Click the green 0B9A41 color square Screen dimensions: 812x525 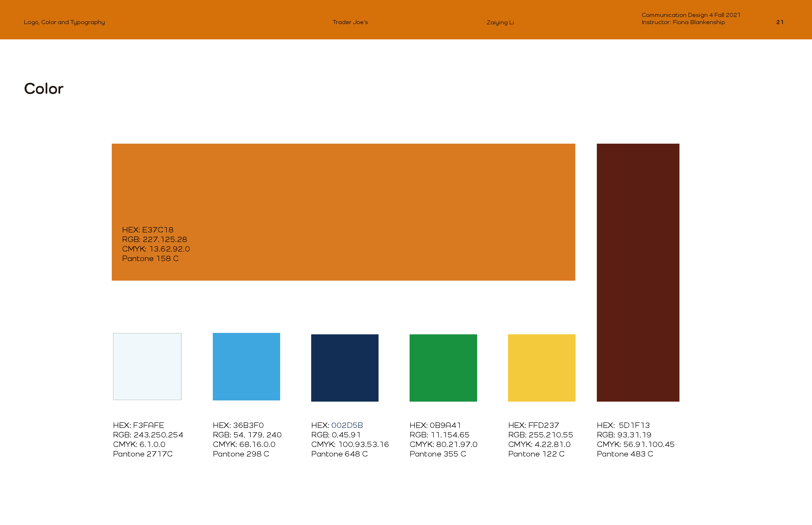[x=443, y=367]
